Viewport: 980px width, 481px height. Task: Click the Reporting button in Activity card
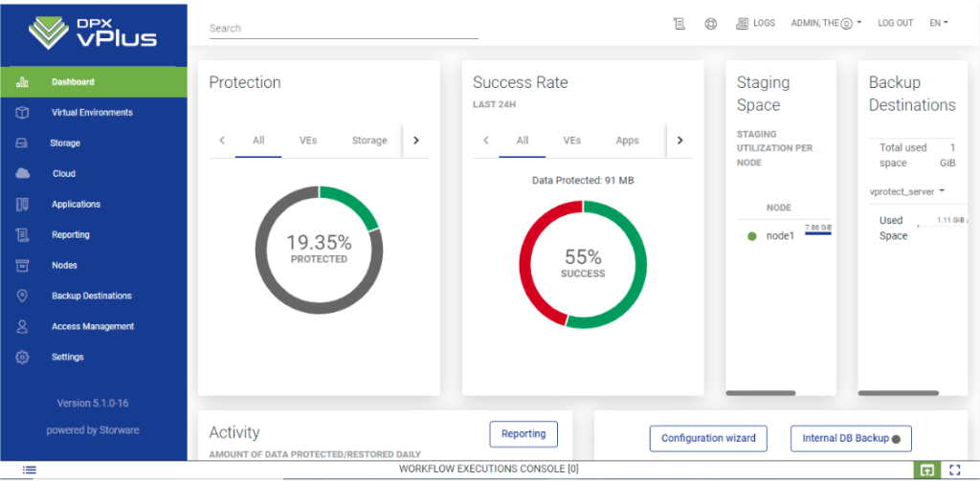pos(523,434)
